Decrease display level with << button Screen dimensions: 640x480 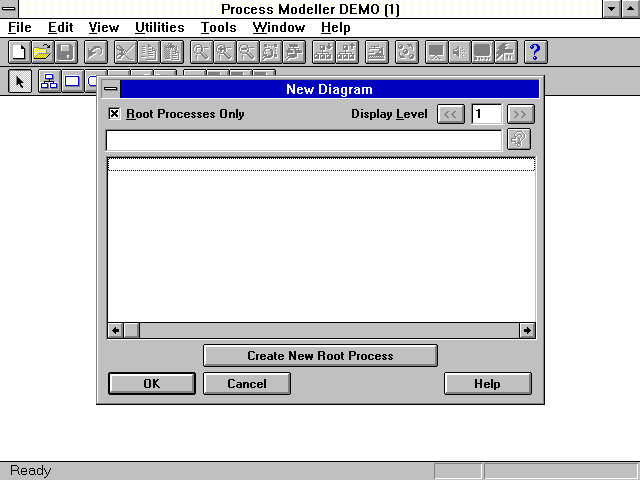(451, 114)
